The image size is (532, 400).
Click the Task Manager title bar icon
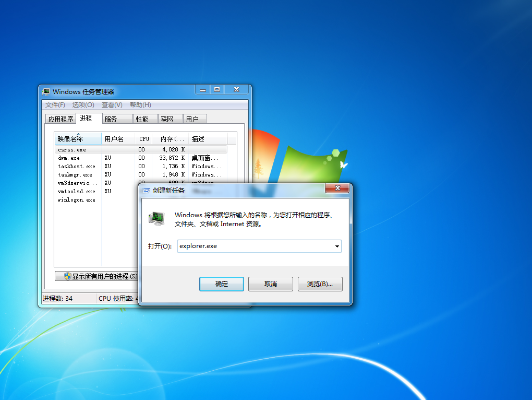coord(46,92)
